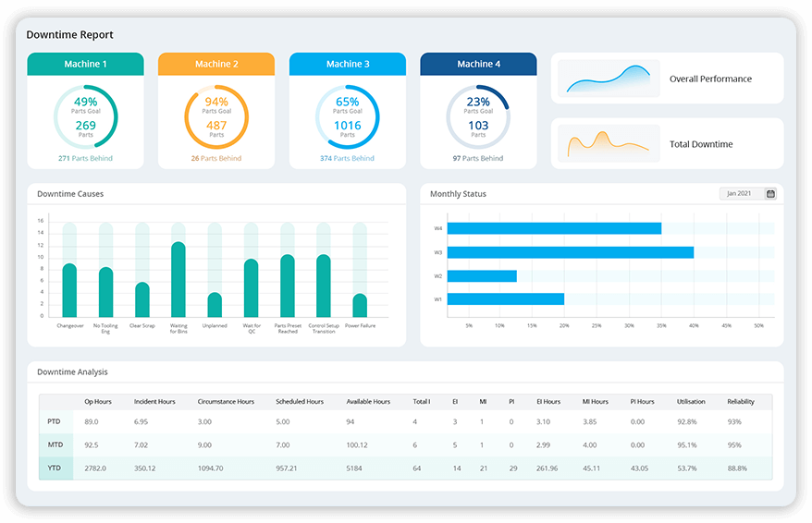This screenshot has height=523, width=812.
Task: Click the 26 Parts Behind link
Action: (x=216, y=158)
